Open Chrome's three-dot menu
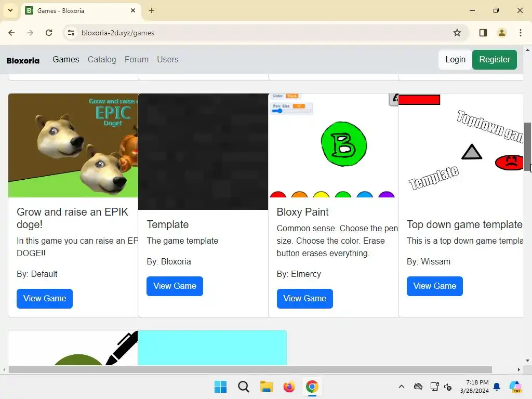532x399 pixels. click(x=521, y=33)
